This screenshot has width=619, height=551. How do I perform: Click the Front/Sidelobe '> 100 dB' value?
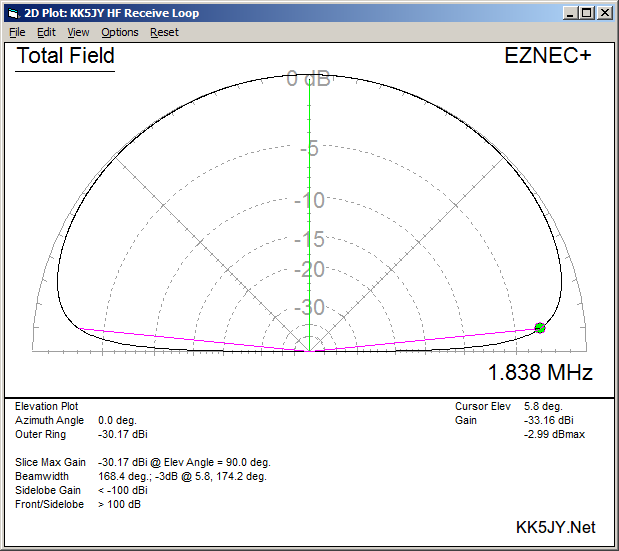119,504
